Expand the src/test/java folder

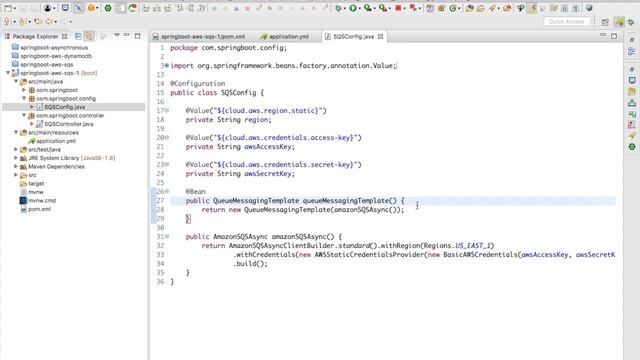[x=16, y=149]
